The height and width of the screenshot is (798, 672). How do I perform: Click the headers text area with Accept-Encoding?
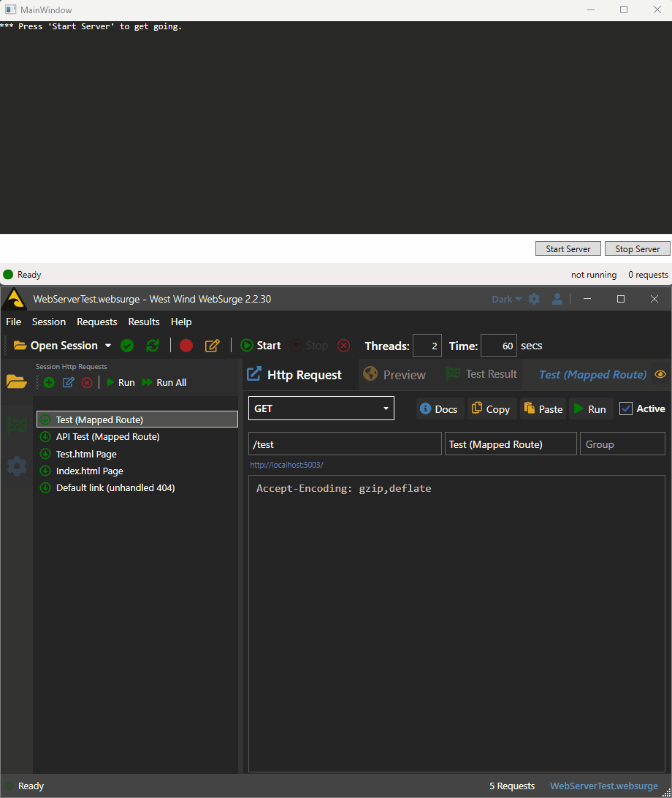(457, 624)
